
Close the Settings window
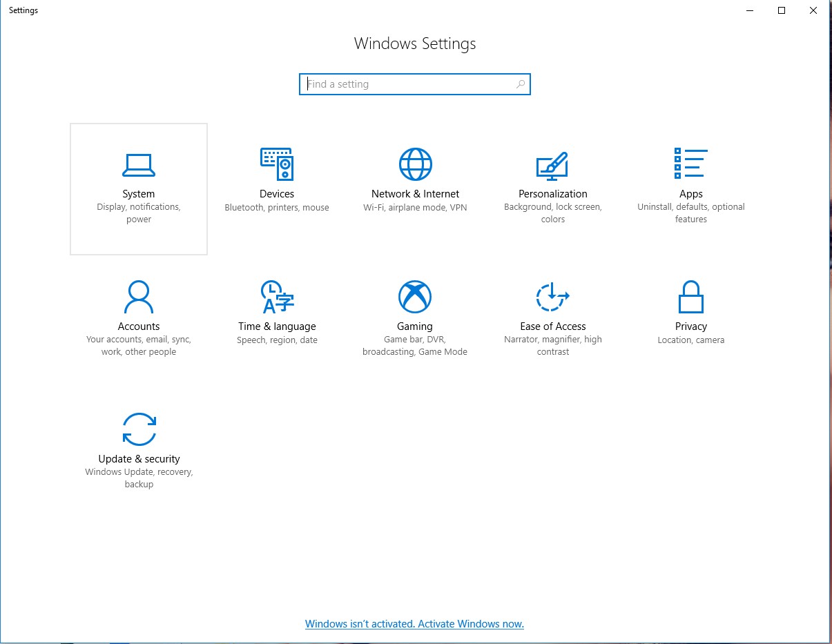[813, 10]
